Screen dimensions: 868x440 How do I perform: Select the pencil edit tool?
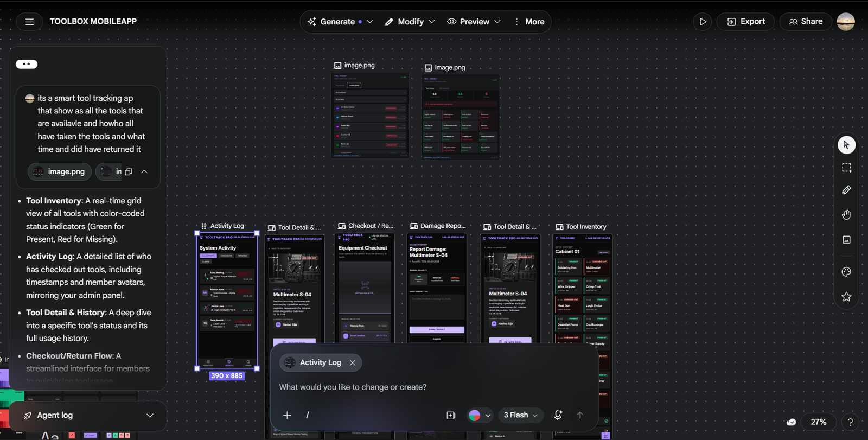[846, 190]
